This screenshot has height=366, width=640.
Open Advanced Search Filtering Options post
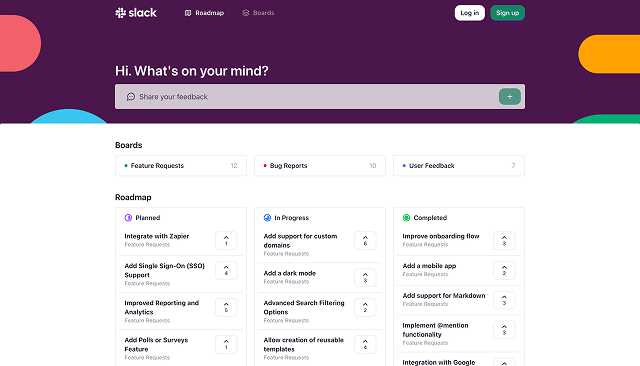pyautogui.click(x=304, y=307)
